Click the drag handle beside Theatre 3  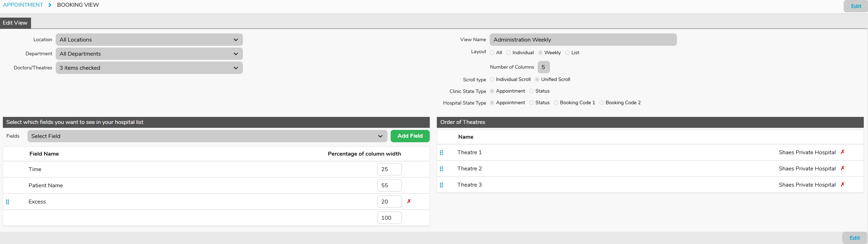(441, 185)
